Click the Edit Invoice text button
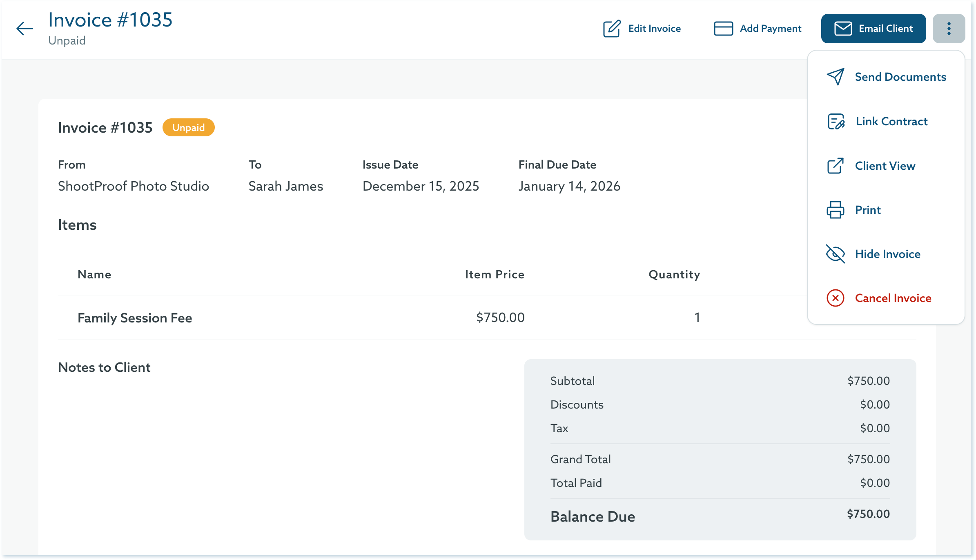 coord(654,29)
